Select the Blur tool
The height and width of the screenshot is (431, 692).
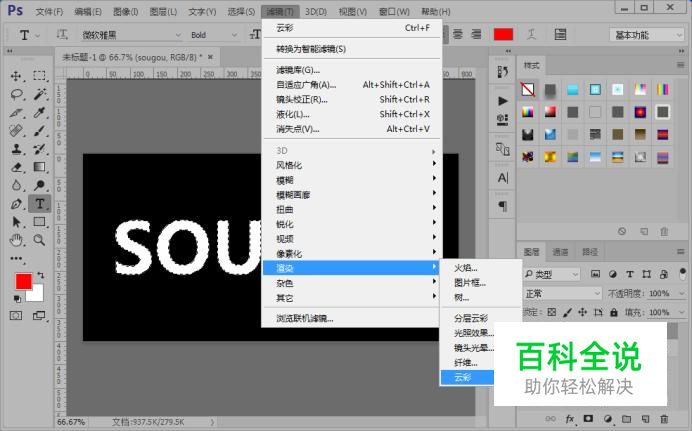[x=16, y=185]
